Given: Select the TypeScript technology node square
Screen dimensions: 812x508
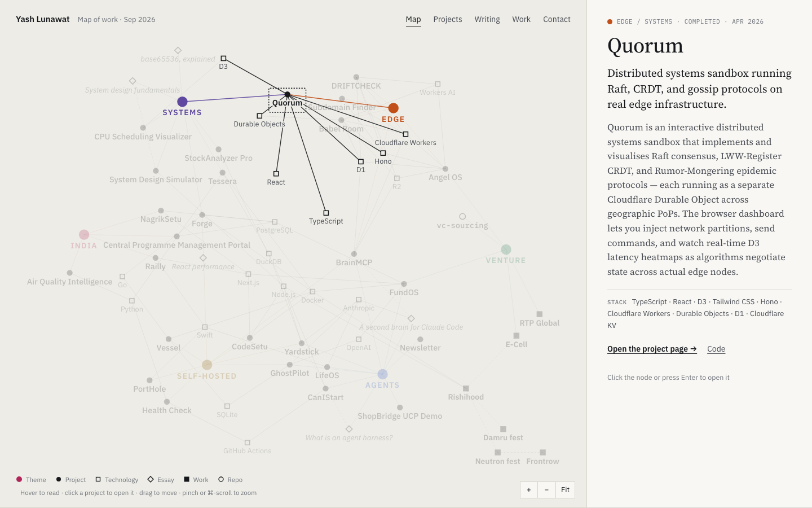Looking at the screenshot, I should click(x=326, y=213).
